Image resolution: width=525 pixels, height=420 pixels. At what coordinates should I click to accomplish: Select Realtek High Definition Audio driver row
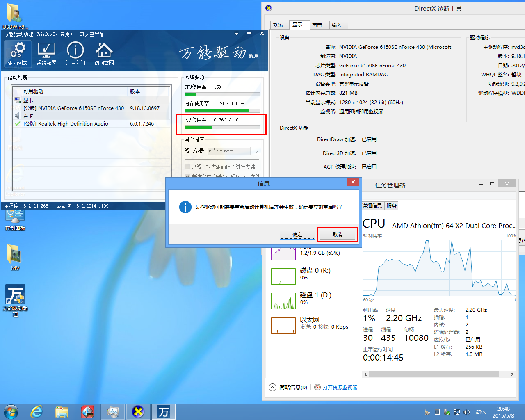(91, 123)
